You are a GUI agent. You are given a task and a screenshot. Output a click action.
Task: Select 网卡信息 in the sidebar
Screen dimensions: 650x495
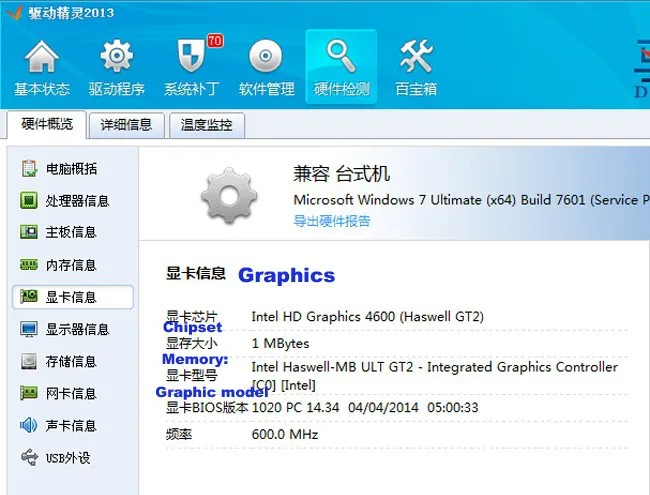[73, 393]
